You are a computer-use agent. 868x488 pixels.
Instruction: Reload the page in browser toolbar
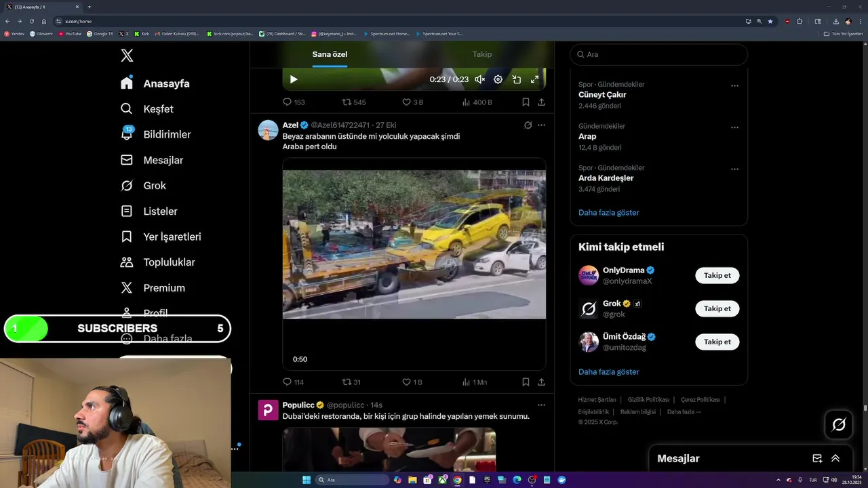(31, 21)
